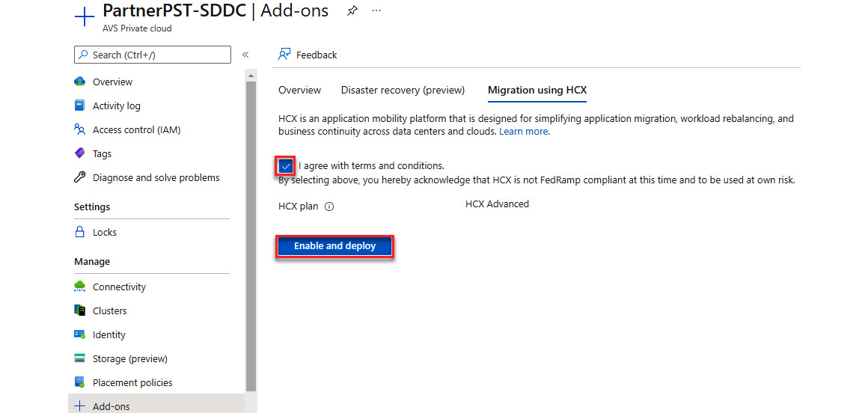
Task: Open Storage (preview) page
Action: pyautogui.click(x=130, y=358)
